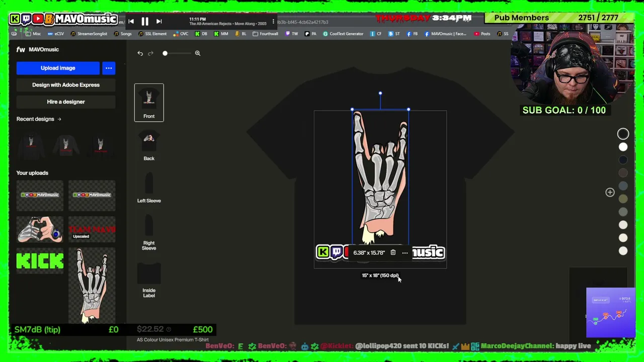This screenshot has width=644, height=362.
Task: Open the eCSV bookmark
Action: click(55, 34)
